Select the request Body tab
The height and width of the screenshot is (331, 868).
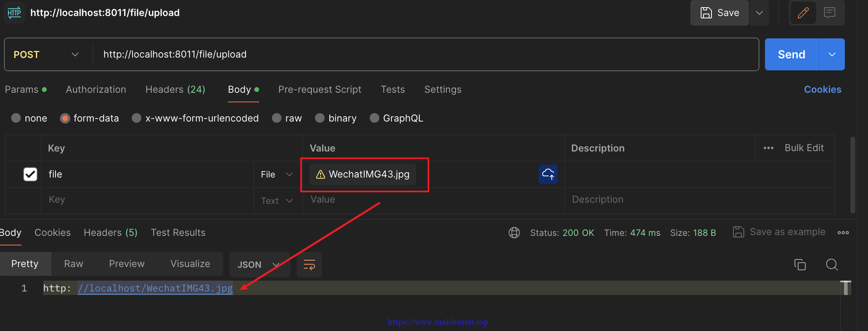244,90
